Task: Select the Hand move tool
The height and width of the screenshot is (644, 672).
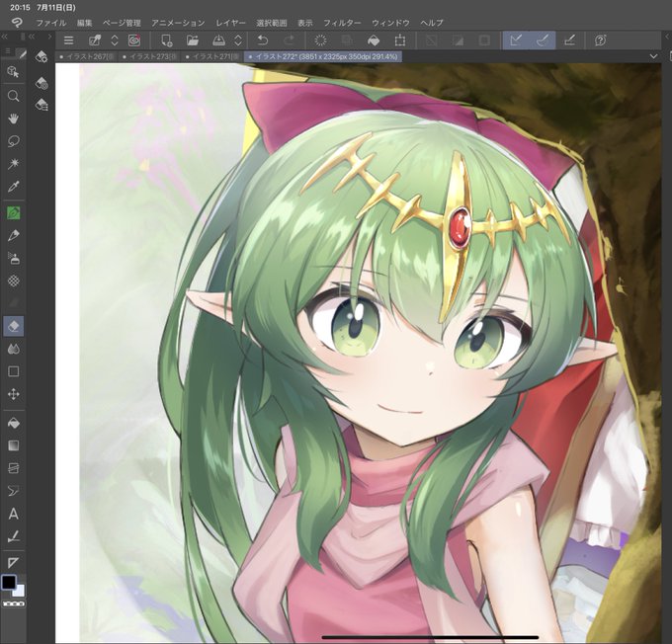Action: click(13, 119)
